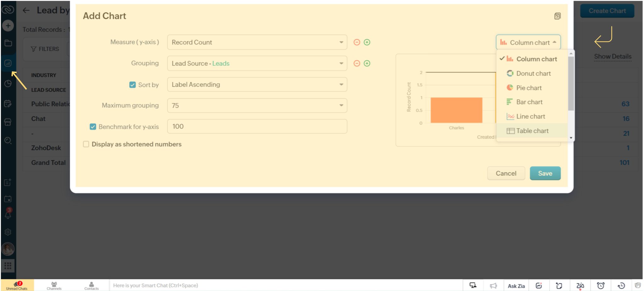Viewport: 644px width, 291px height.
Task: Open the Analytics panel in the sidebar
Action: point(8,62)
